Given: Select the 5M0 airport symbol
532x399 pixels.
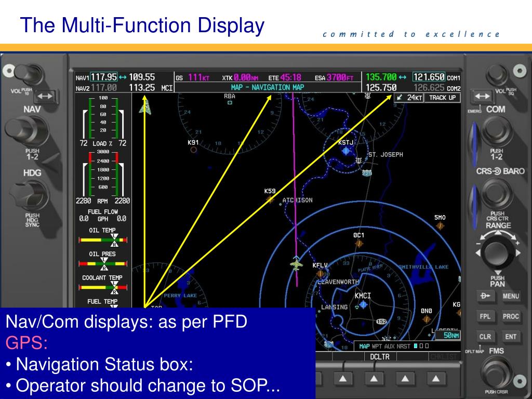Looking at the screenshot, I should [x=440, y=225].
